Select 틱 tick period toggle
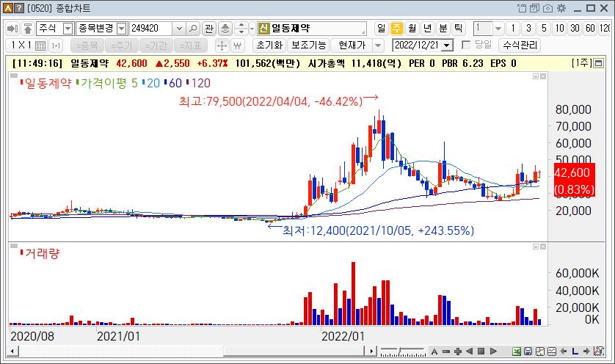The height and width of the screenshot is (364, 615). tap(459, 28)
